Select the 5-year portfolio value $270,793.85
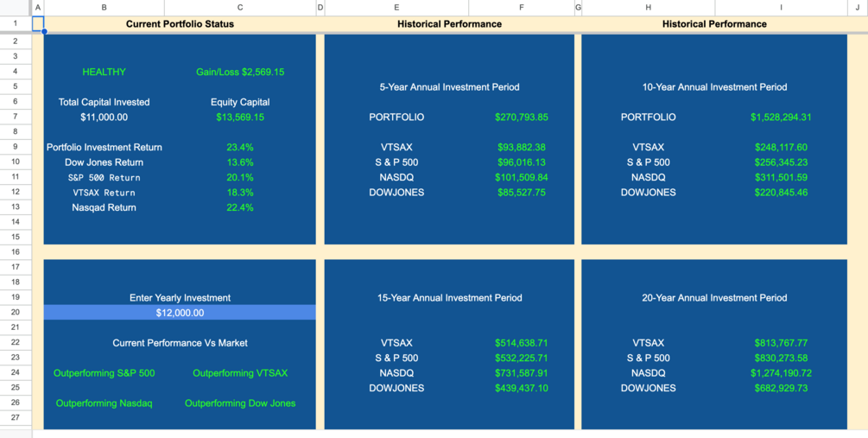The width and height of the screenshot is (868, 438). (522, 117)
